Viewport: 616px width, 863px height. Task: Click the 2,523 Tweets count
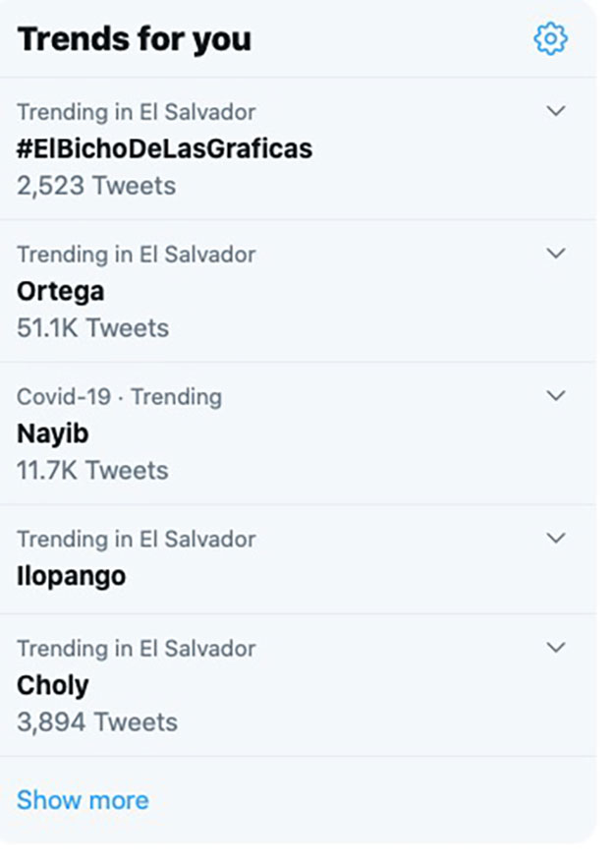tap(96, 186)
